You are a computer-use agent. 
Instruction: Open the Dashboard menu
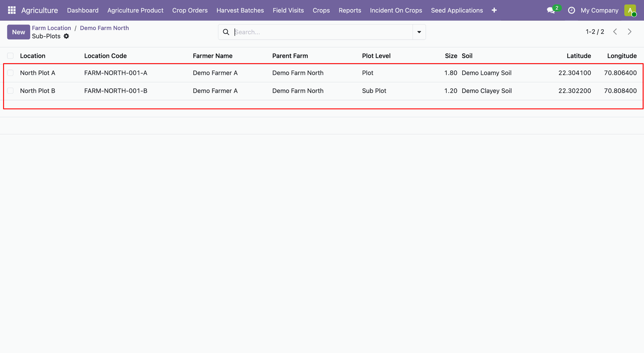pos(83,10)
